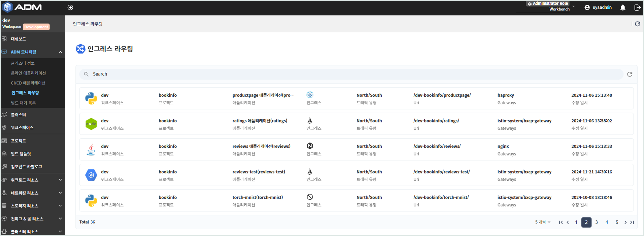Open the 5 개씩 page size dropdown
The image size is (644, 236).
click(543, 222)
